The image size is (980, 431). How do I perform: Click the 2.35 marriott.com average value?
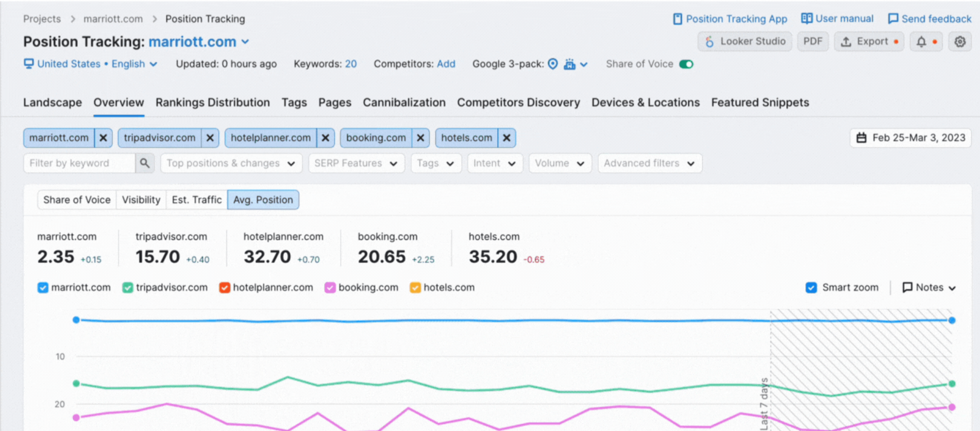tap(56, 257)
